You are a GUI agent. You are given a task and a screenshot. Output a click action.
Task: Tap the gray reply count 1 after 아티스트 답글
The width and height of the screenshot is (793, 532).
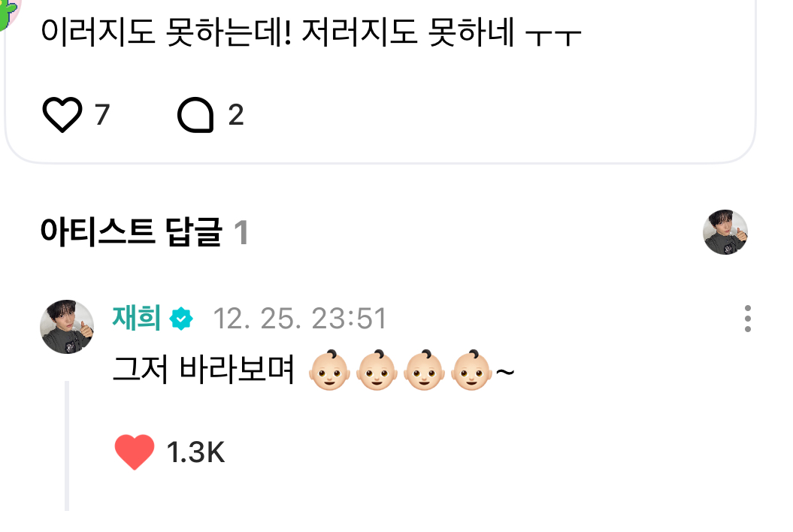point(241,233)
